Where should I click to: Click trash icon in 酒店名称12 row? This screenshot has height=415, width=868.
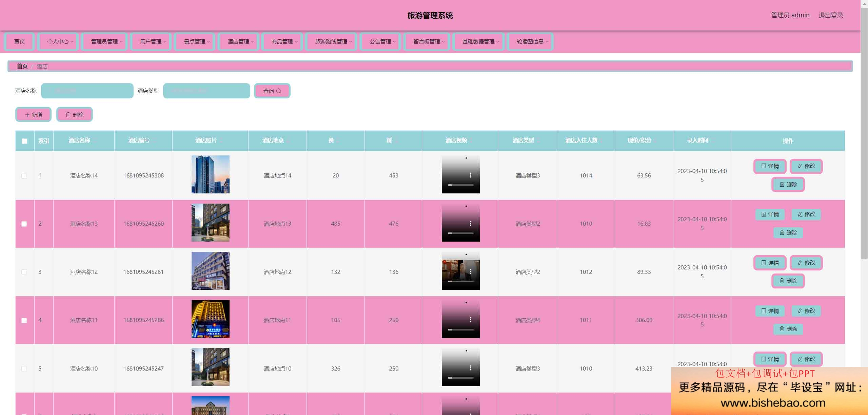click(x=782, y=281)
